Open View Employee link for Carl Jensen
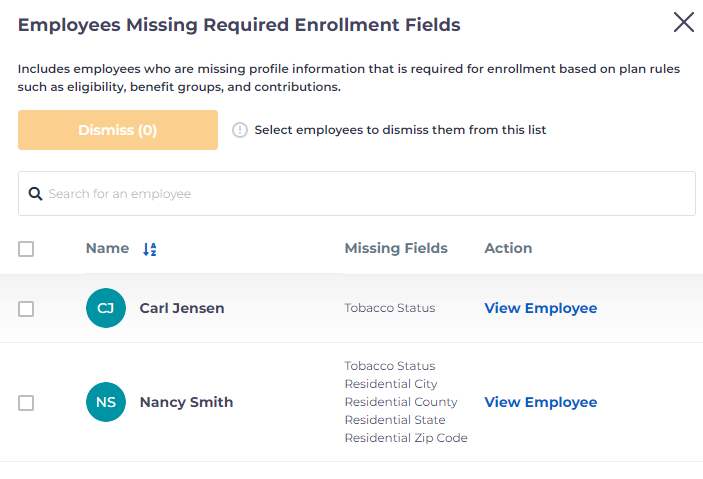The width and height of the screenshot is (703, 479). pyautogui.click(x=540, y=308)
